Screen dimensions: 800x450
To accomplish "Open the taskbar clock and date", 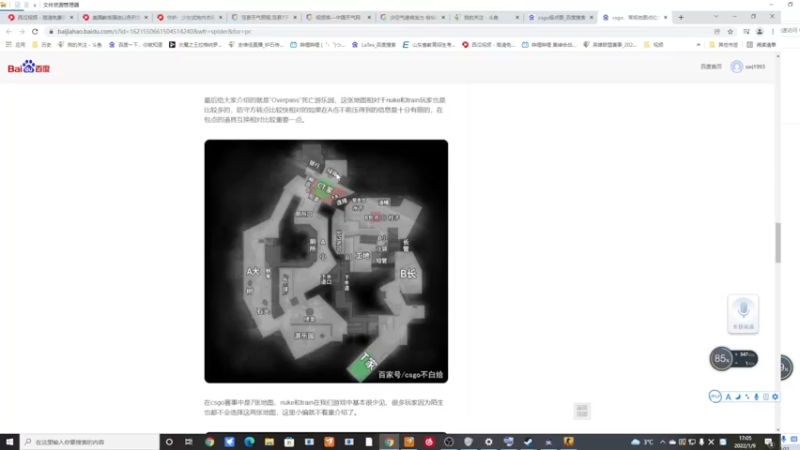I will pyautogui.click(x=744, y=442).
